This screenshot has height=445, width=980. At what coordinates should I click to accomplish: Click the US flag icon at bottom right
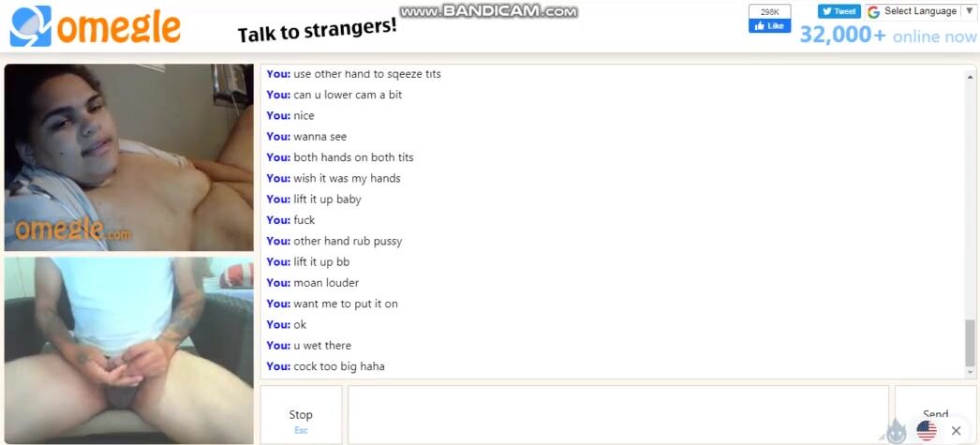(927, 431)
